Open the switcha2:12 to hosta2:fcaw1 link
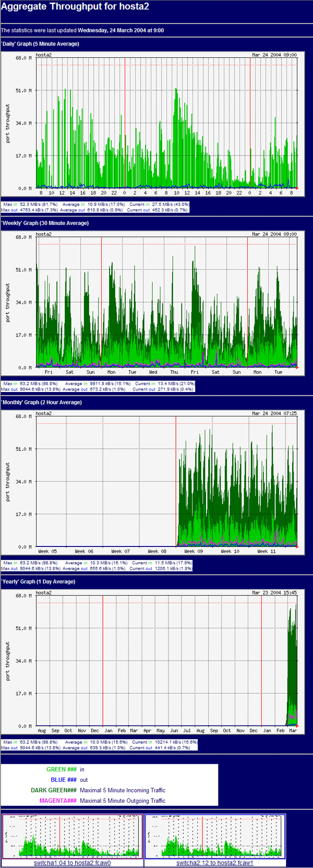Image resolution: width=313 pixels, height=868 pixels. point(214,863)
